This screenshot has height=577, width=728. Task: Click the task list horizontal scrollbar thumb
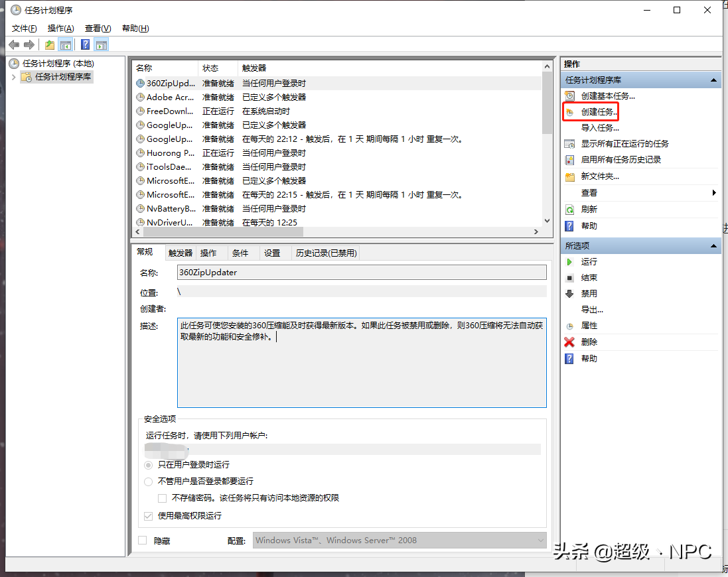(223, 231)
